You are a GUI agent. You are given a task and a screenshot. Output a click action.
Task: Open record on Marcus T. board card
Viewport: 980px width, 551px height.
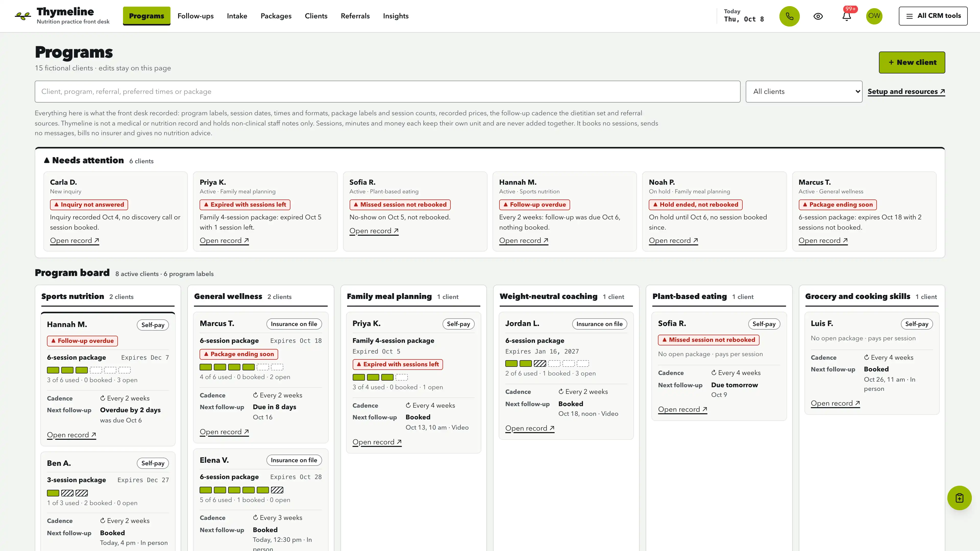coord(224,432)
